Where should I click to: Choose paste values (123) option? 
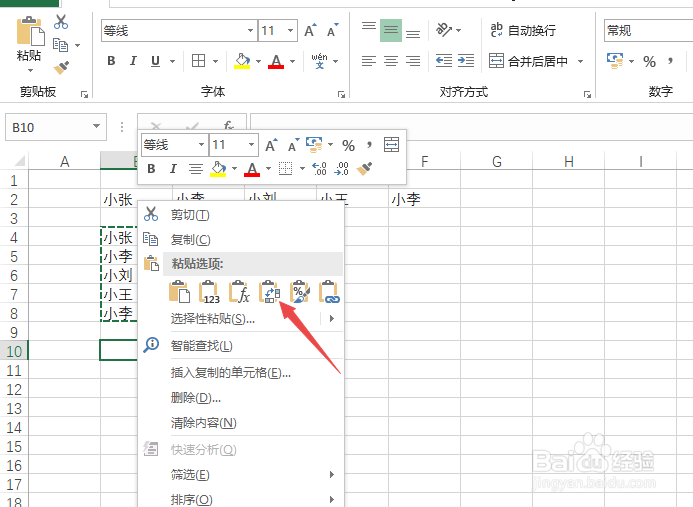pyautogui.click(x=209, y=292)
